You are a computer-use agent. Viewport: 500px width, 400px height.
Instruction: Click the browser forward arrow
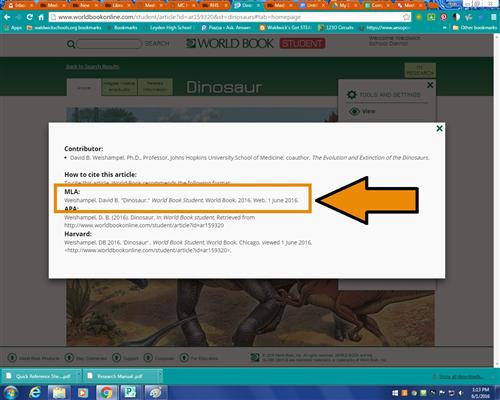[x=19, y=17]
